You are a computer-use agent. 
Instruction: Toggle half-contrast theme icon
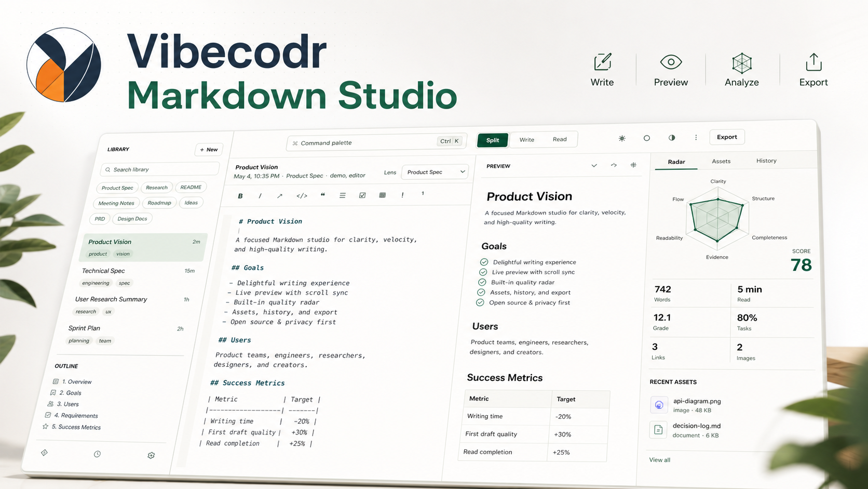click(x=672, y=138)
